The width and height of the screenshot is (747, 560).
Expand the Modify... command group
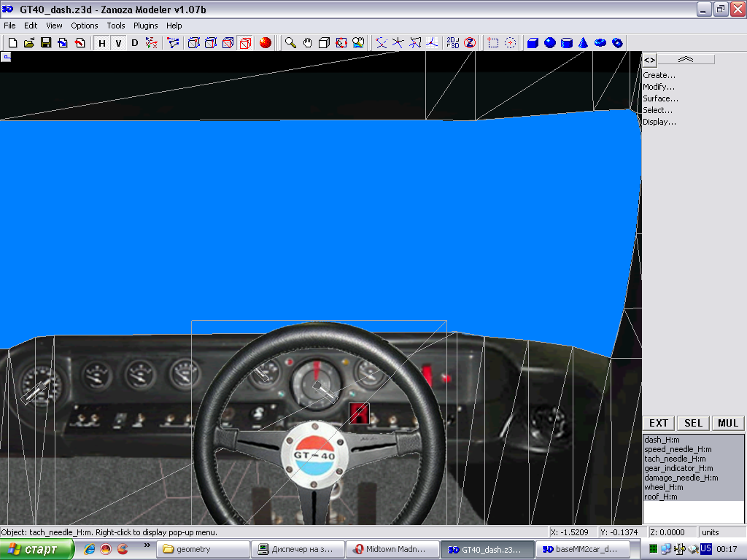659,87
